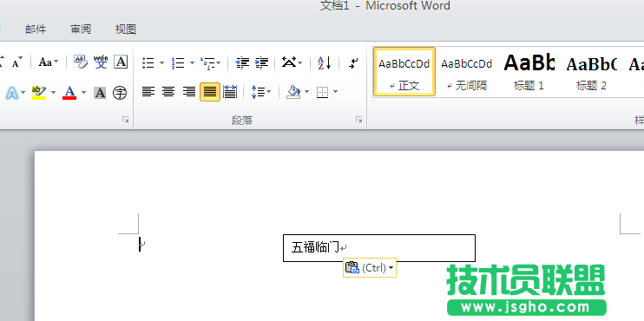The width and height of the screenshot is (644, 321).
Task: Toggle Show/Hide paragraph marks
Action: 353,62
